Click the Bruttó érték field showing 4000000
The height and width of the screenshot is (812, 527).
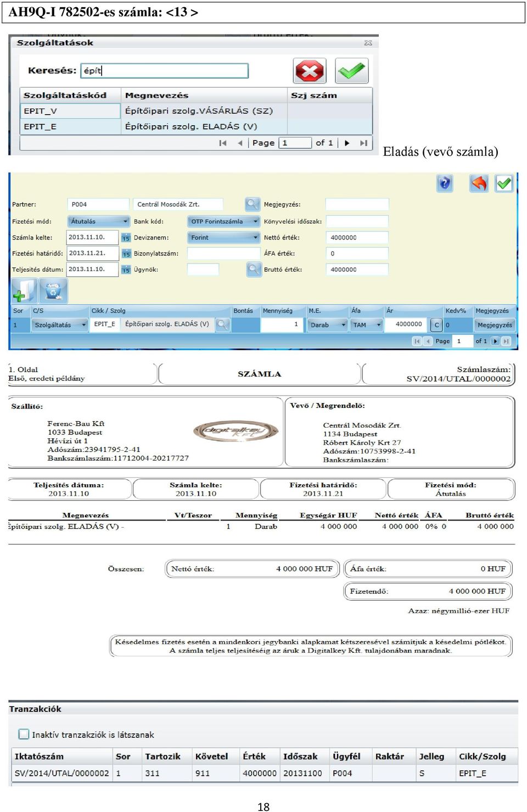(x=357, y=270)
